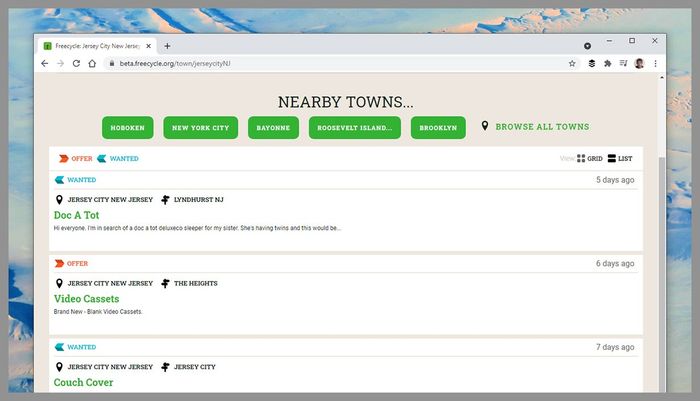Switch to Grid view
Viewport: 700px width, 401px height.
[589, 159]
